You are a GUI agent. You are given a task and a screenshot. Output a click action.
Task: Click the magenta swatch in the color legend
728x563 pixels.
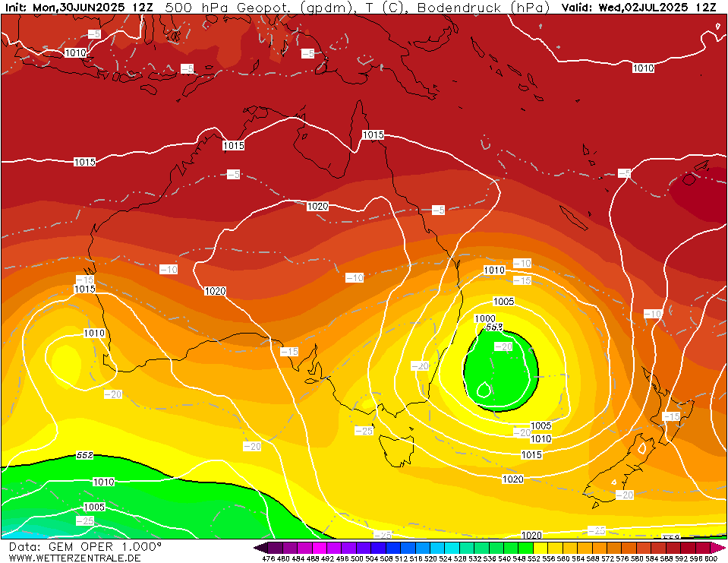coord(319,548)
